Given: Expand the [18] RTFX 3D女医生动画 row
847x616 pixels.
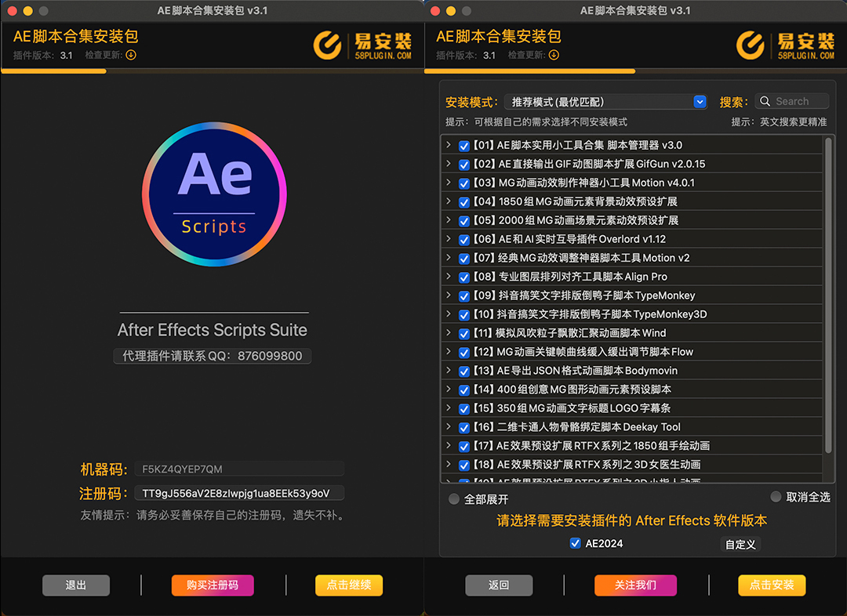Looking at the screenshot, I should click(449, 464).
